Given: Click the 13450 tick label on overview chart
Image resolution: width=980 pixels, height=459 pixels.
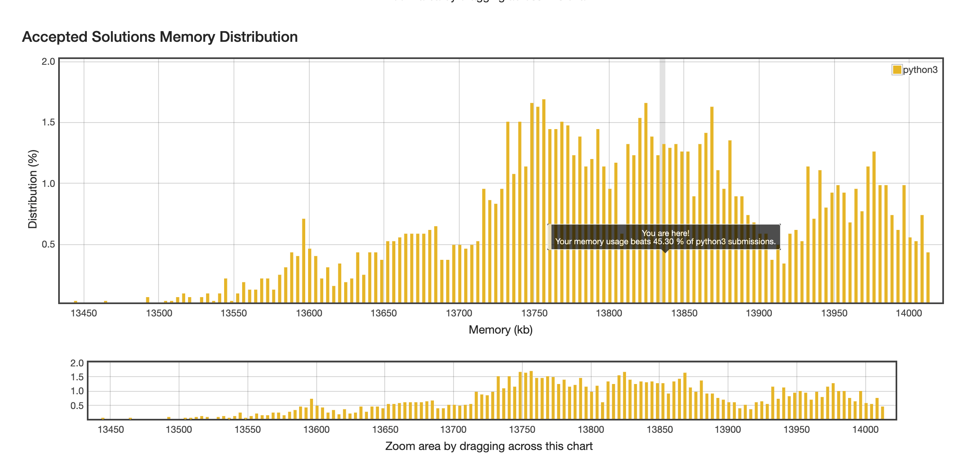Looking at the screenshot, I should point(110,430).
